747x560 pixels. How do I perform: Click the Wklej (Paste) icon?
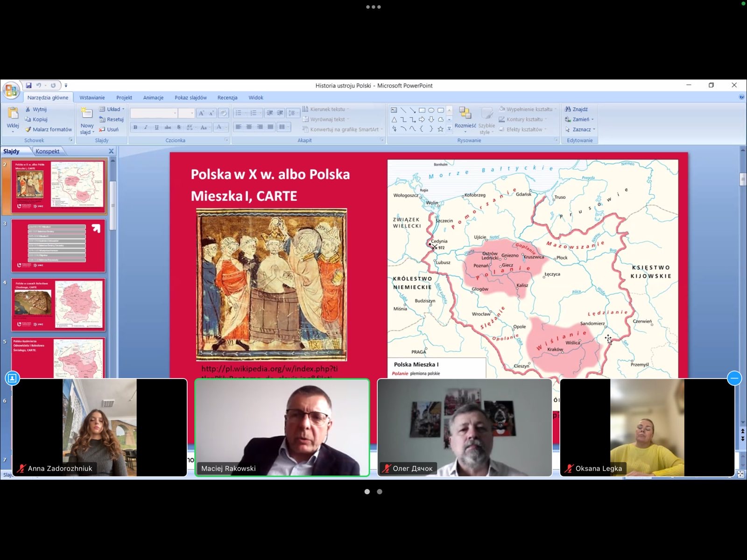click(13, 113)
